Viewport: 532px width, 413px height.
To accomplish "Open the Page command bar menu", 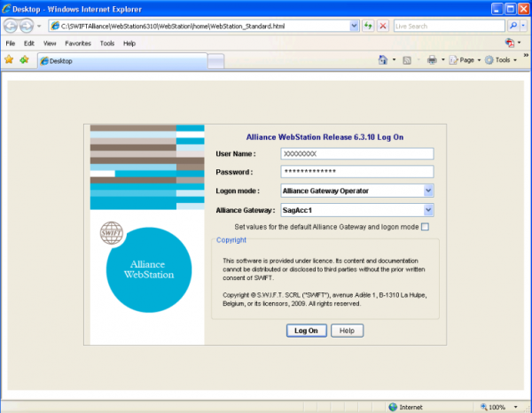I will (465, 60).
